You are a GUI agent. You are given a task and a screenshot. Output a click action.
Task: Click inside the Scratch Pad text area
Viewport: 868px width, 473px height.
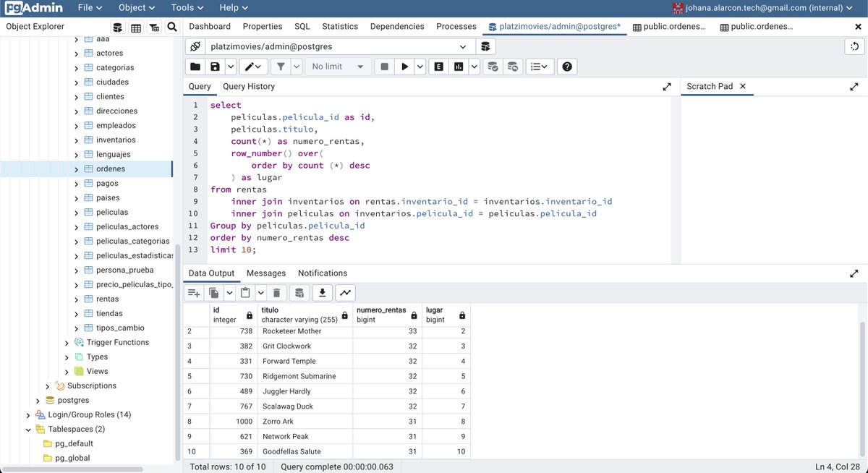(773, 179)
